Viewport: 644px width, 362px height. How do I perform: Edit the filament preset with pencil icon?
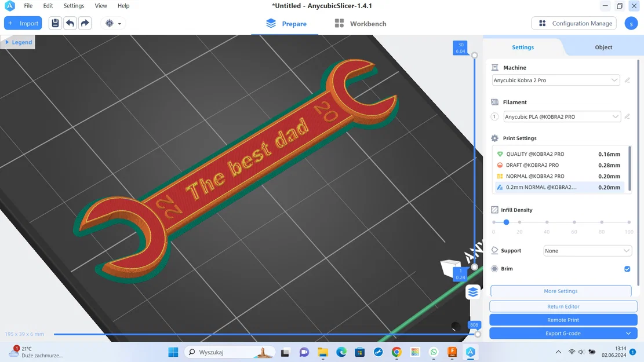(x=627, y=116)
